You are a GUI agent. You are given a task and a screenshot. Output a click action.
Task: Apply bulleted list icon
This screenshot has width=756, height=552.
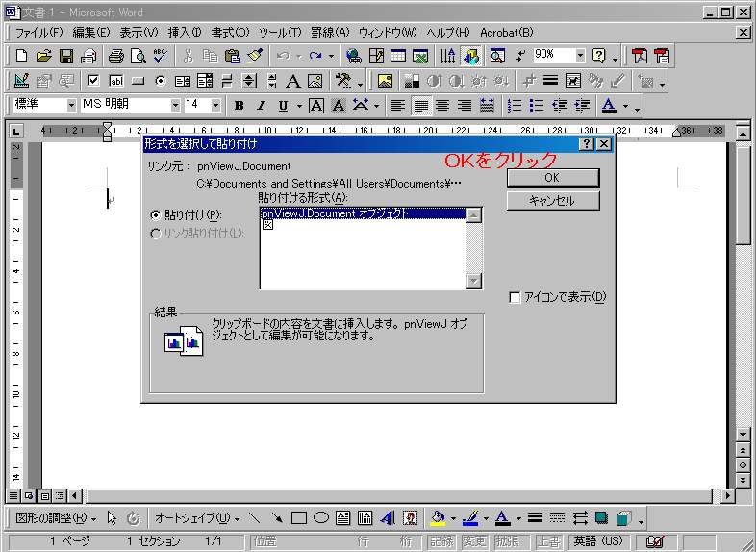537,106
